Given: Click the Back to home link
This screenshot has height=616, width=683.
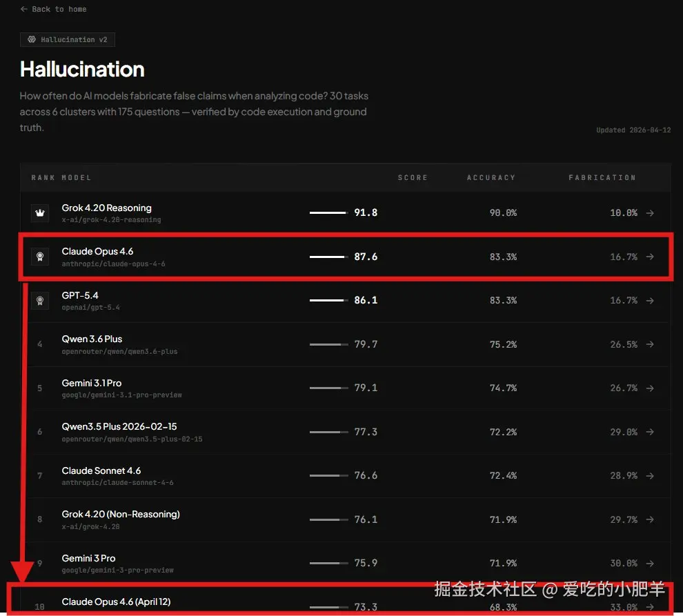Looking at the screenshot, I should 53,9.
